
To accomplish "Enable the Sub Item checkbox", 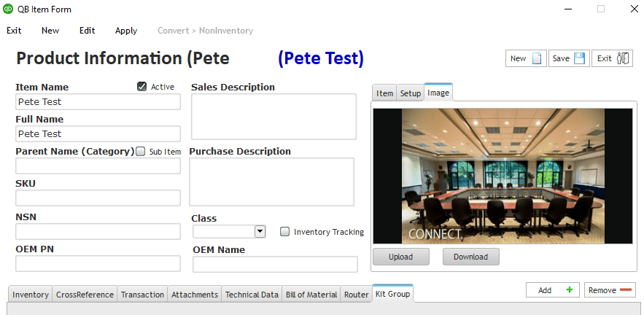I will pos(141,152).
